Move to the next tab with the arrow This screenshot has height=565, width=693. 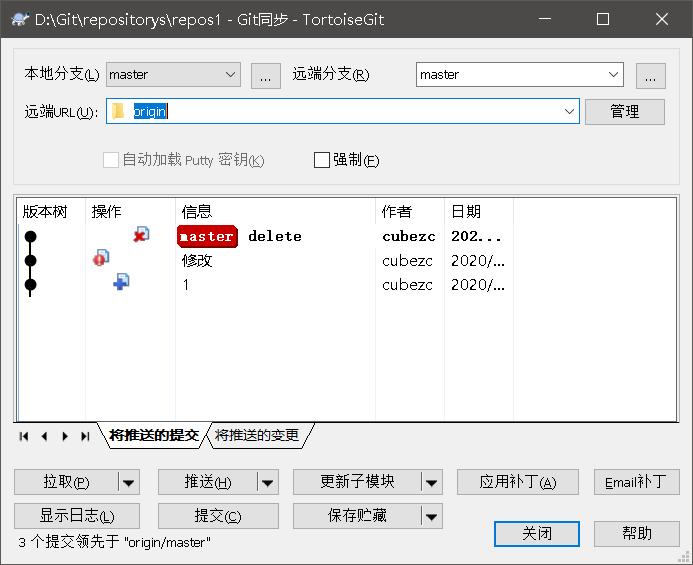point(65,437)
